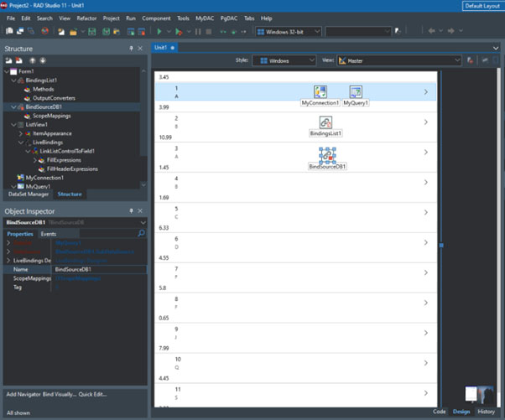Select the LinkListControlToField1 tree item
The image size is (505, 420).
[x=67, y=151]
